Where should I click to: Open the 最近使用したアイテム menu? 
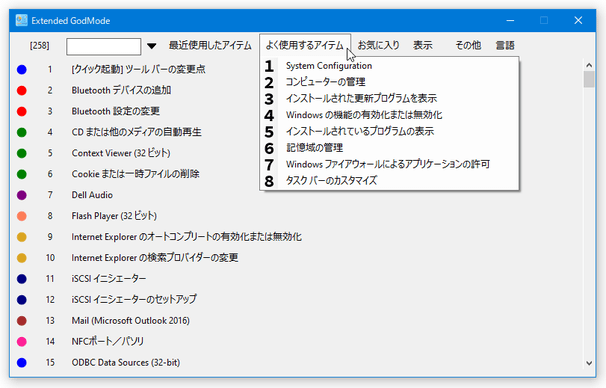(210, 45)
